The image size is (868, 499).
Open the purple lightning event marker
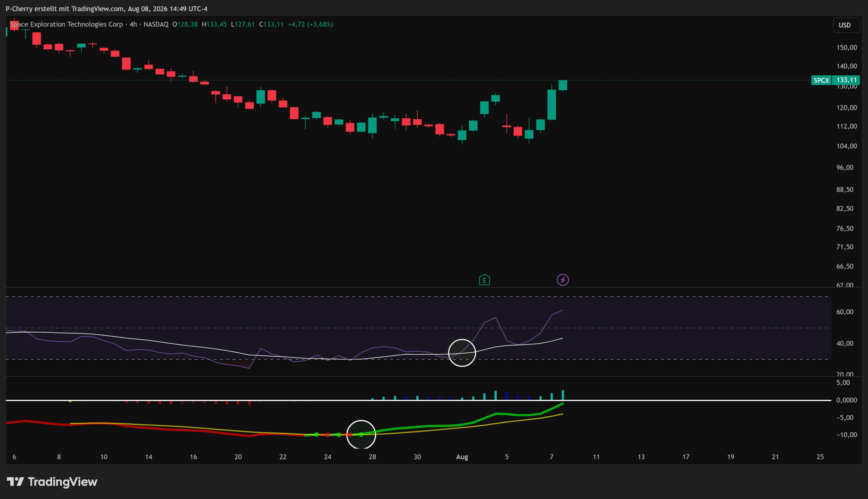[x=563, y=280]
